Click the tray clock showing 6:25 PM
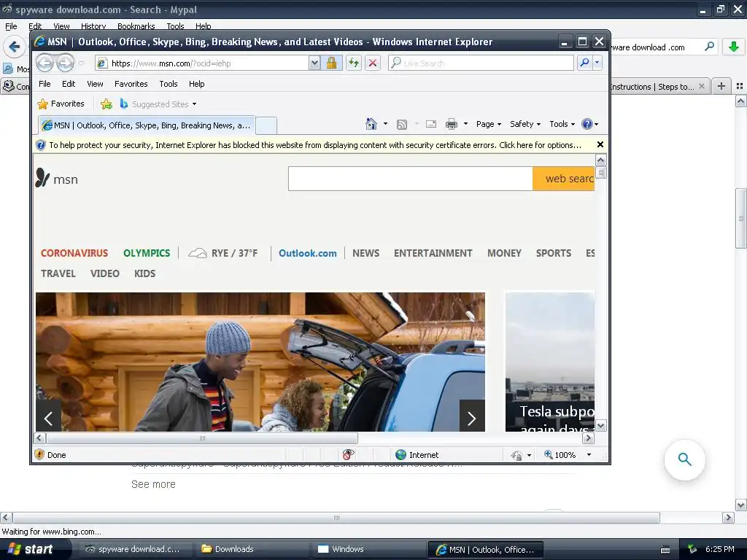747x560 pixels. 719,549
